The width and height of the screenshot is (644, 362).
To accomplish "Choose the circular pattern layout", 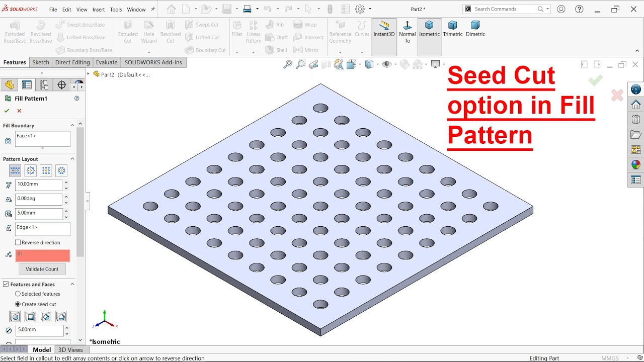I will (x=31, y=170).
